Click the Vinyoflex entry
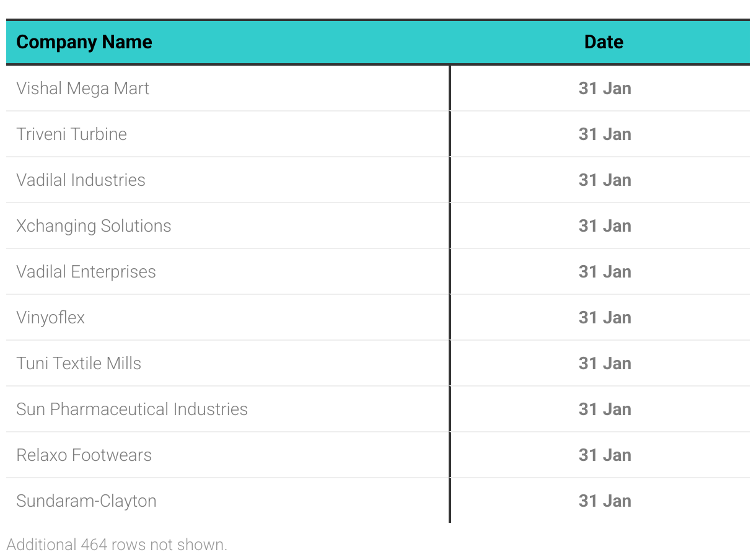 [51, 318]
